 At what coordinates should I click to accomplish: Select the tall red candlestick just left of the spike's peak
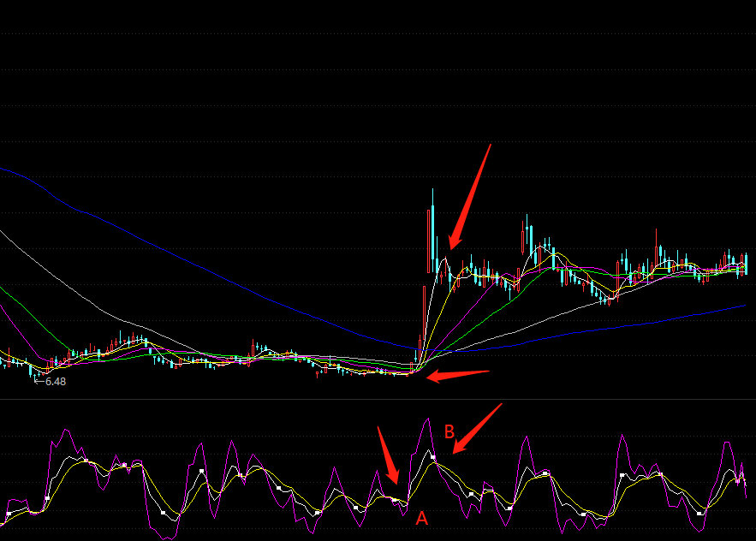coord(429,241)
